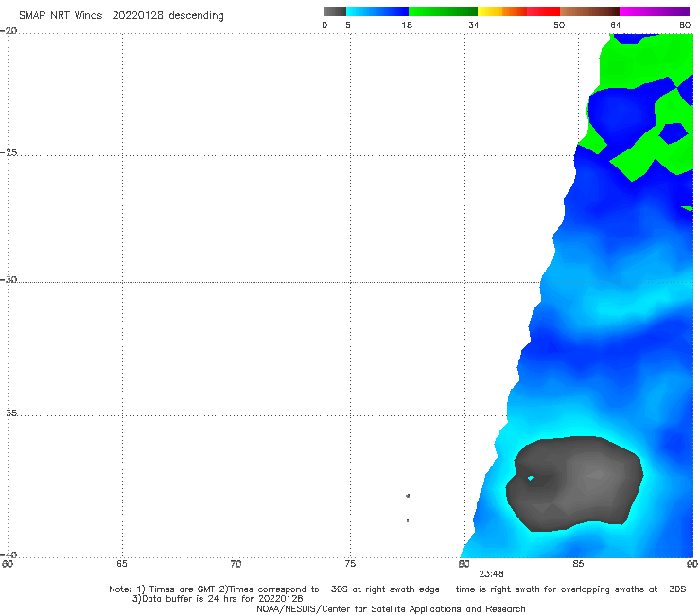Click the longitude label '70'
The height and width of the screenshot is (615, 700).
(236, 564)
